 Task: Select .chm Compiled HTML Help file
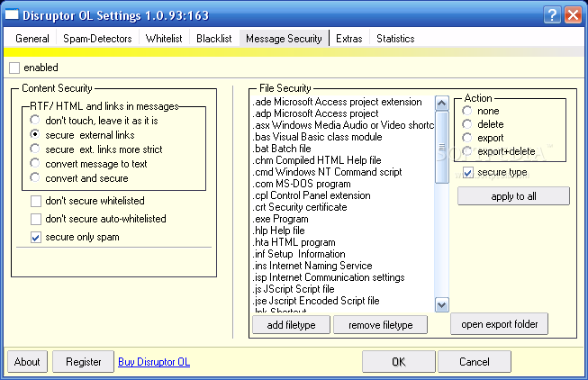coord(343,160)
